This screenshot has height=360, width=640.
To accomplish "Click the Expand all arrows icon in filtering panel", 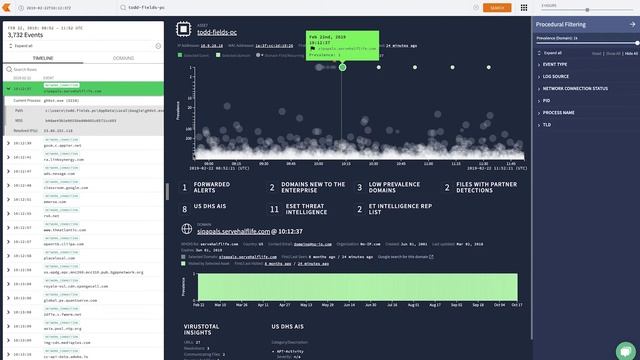I will [x=539, y=53].
